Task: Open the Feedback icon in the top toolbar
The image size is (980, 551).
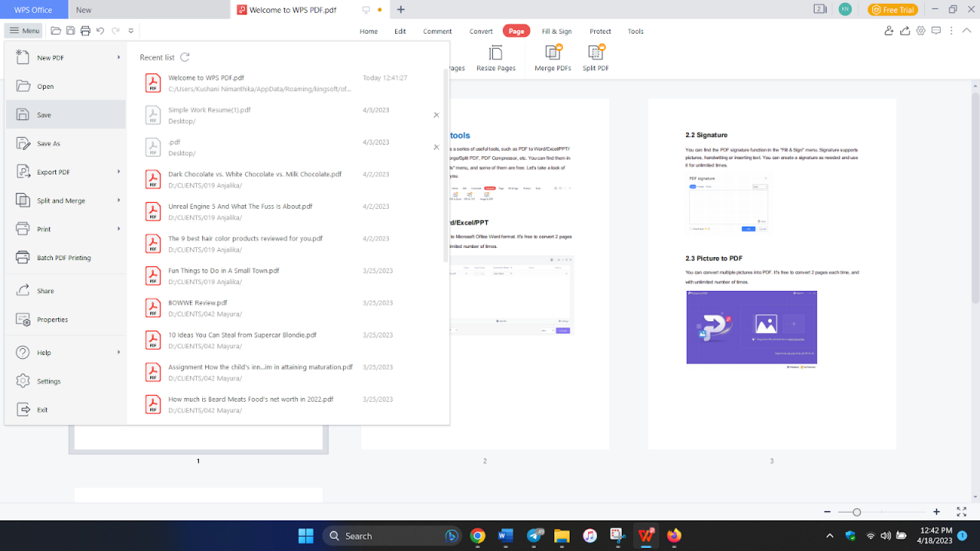Action: (x=936, y=30)
